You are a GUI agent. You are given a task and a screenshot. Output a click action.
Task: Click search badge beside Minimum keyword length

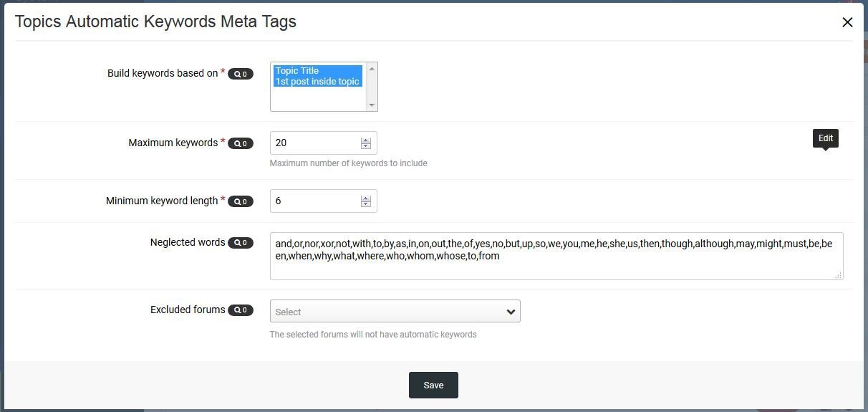click(241, 201)
